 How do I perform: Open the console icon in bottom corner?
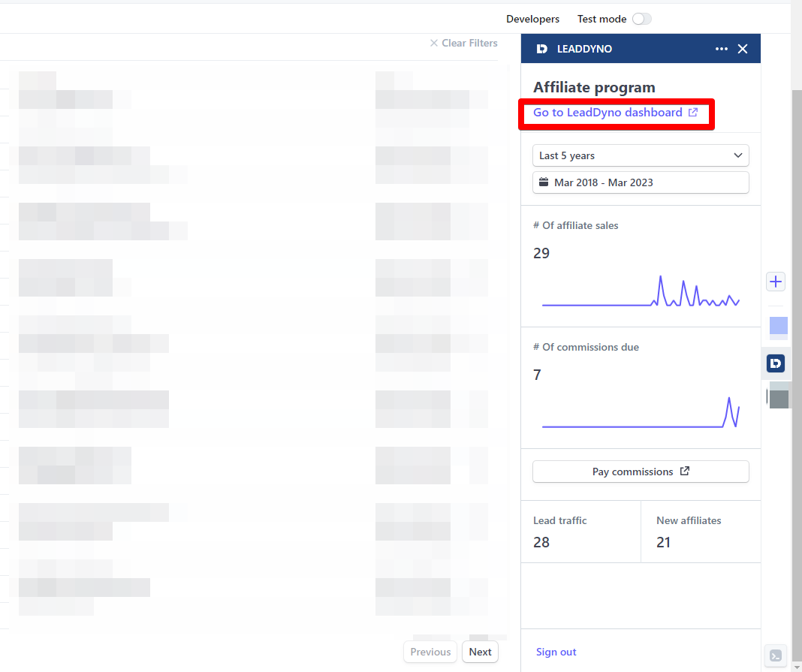click(x=776, y=655)
